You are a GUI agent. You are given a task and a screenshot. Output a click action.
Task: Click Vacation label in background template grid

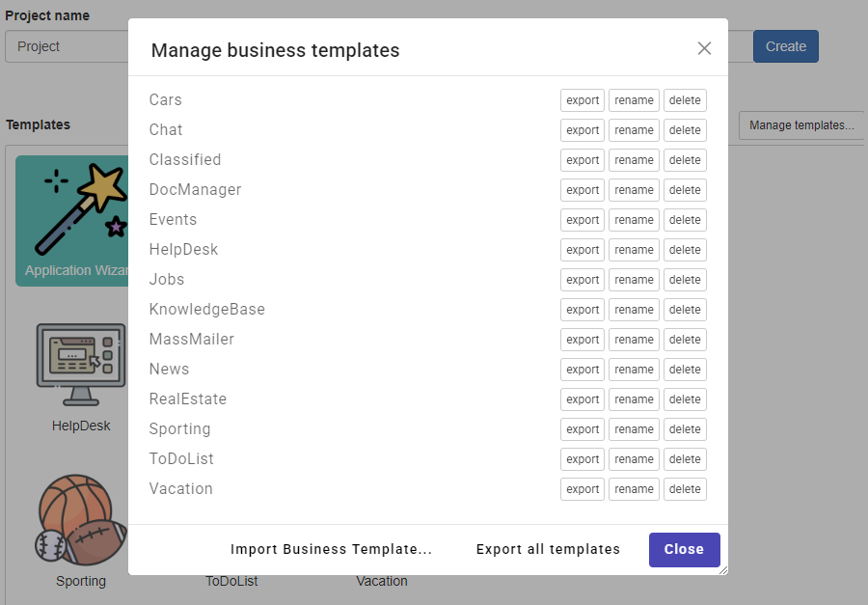point(381,581)
